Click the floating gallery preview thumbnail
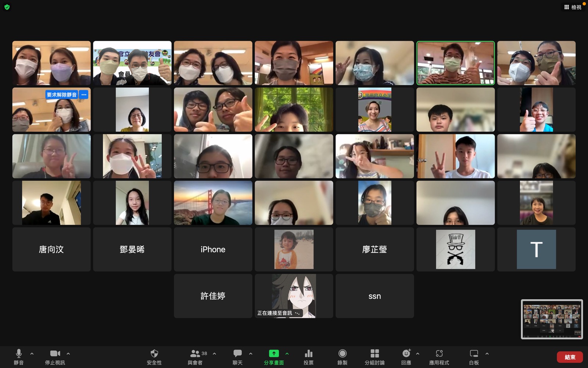588x368 pixels. [552, 319]
